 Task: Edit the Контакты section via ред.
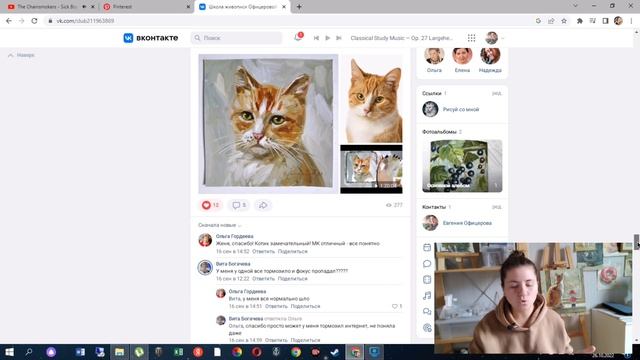click(496, 207)
